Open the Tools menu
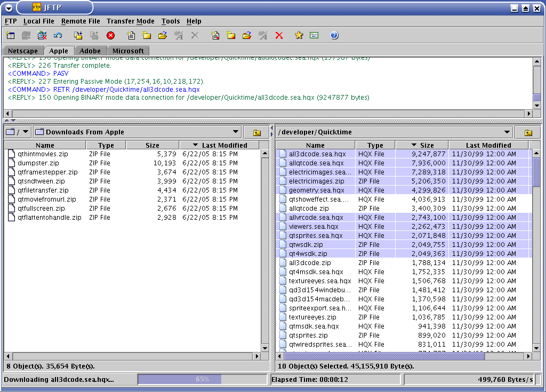The image size is (546, 392). point(171,21)
